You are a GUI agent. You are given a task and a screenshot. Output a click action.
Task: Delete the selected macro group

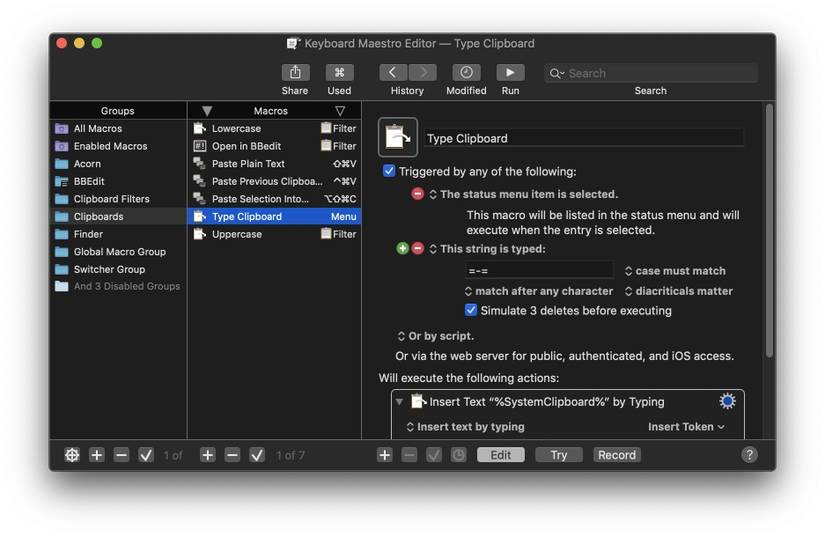click(x=121, y=455)
